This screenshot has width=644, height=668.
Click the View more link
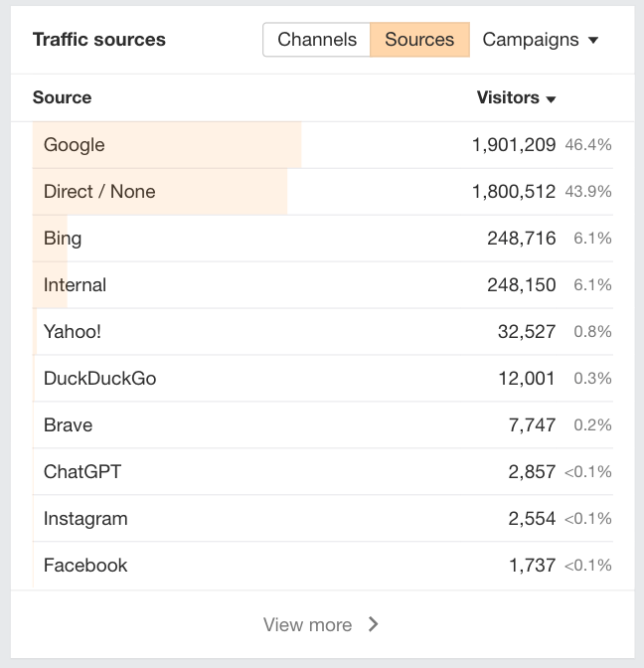(308, 624)
